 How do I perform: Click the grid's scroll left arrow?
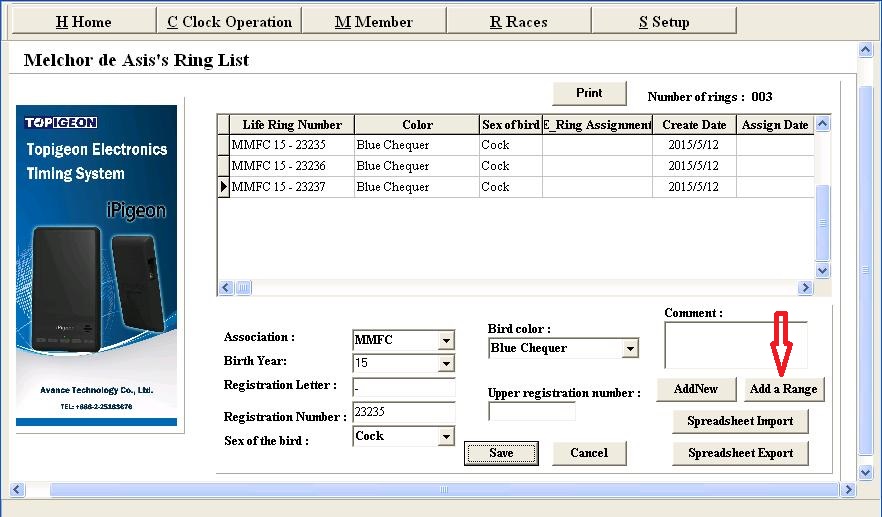coord(226,287)
